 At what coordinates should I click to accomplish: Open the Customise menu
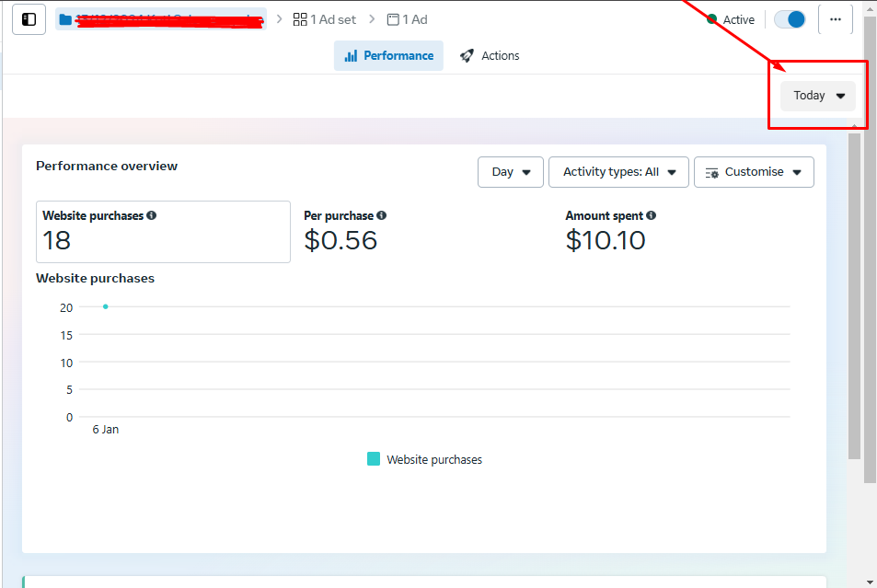point(754,172)
